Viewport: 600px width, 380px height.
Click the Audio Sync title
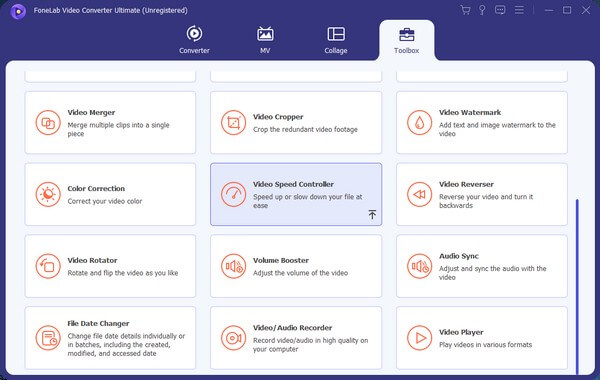(459, 256)
